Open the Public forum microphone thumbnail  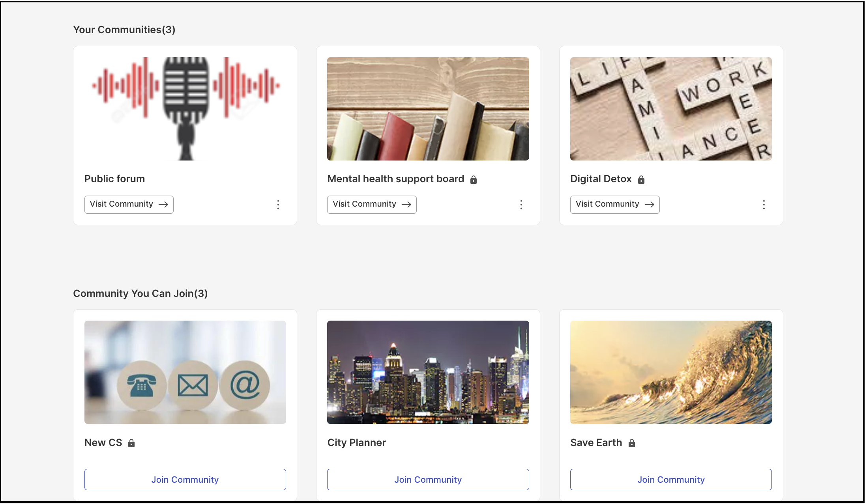coord(185,109)
